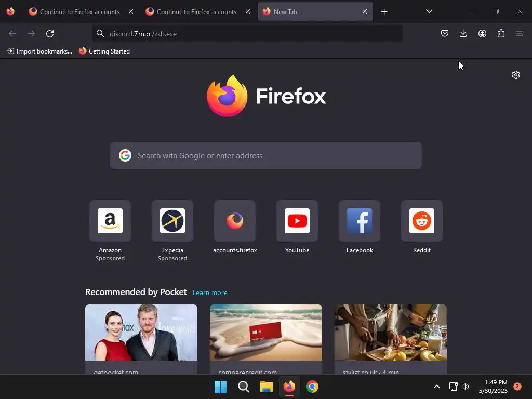Open the Firefox application menu

pyautogui.click(x=520, y=33)
